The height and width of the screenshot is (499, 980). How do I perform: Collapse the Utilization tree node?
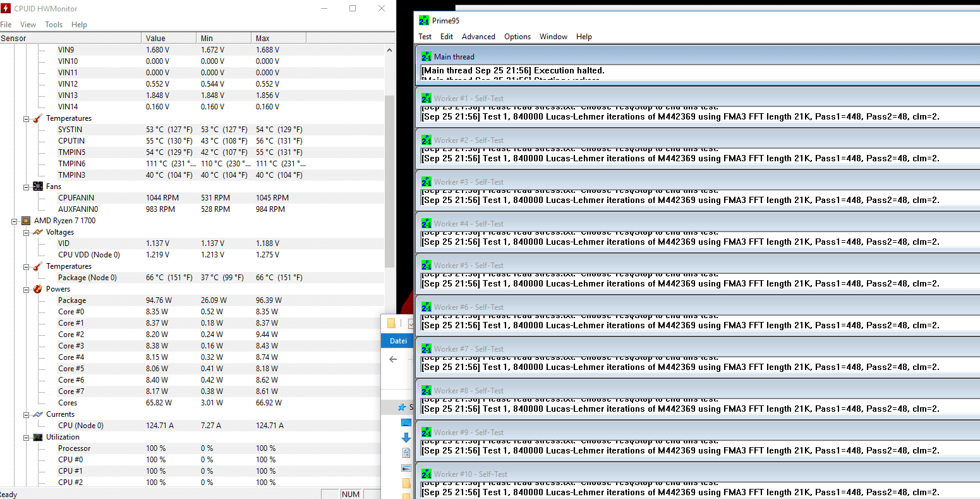tap(27, 437)
